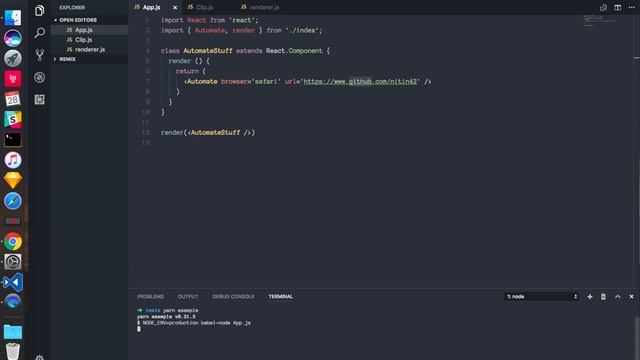Open the blue folder in the dock
Screen dimensions: 640x360
point(13,331)
